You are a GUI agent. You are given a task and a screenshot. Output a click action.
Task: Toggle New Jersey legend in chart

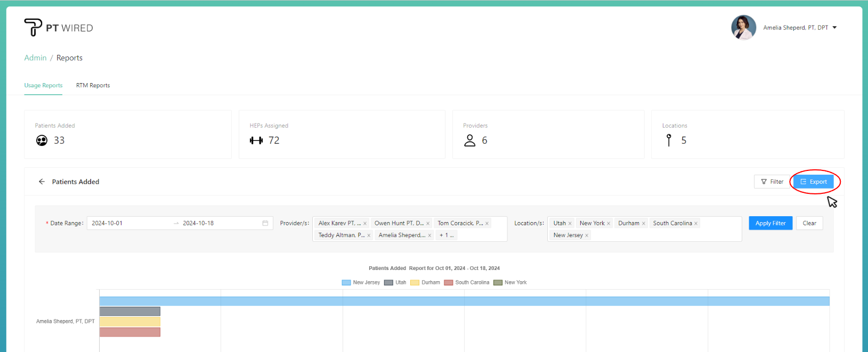coord(361,283)
